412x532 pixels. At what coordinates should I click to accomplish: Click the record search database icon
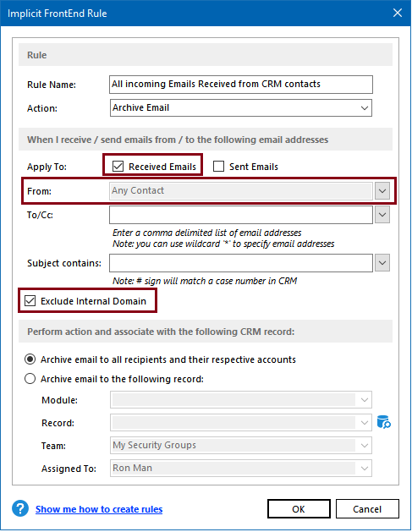[x=384, y=422]
